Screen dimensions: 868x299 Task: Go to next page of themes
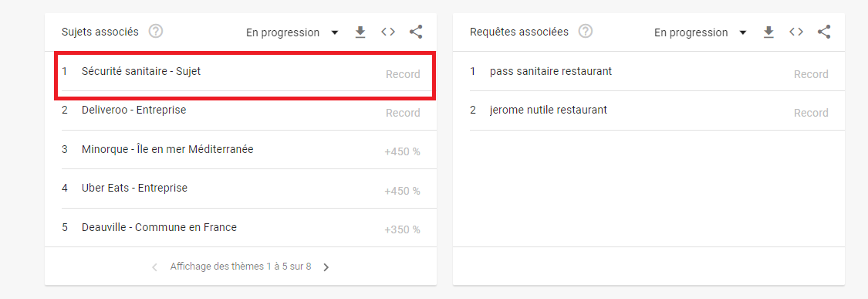point(326,267)
